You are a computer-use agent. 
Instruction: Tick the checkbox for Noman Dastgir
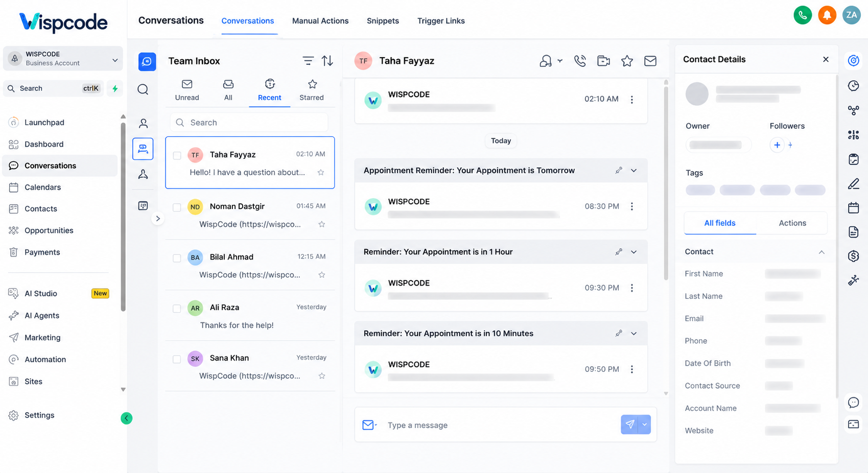177,207
